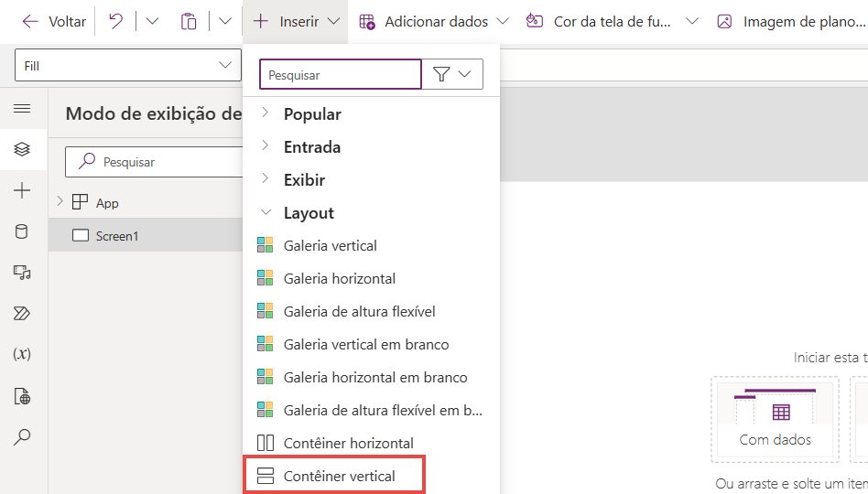Expand the background color dropdown chevron
The image size is (868, 494).
(x=692, y=22)
